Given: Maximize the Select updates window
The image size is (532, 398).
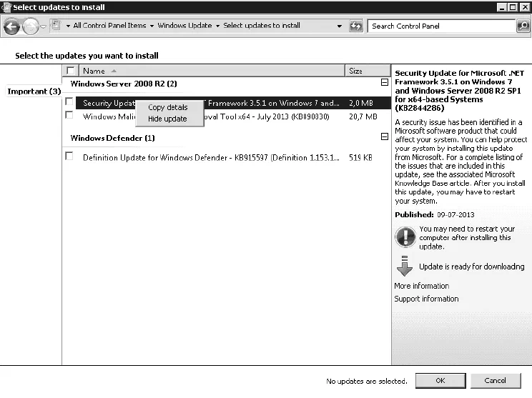Looking at the screenshot, I should 513,7.
